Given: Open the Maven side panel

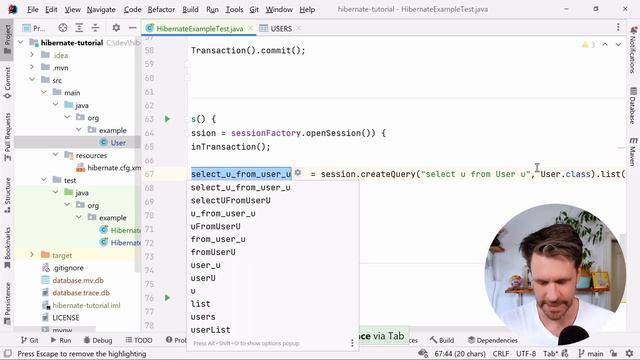Looking at the screenshot, I should click(633, 151).
